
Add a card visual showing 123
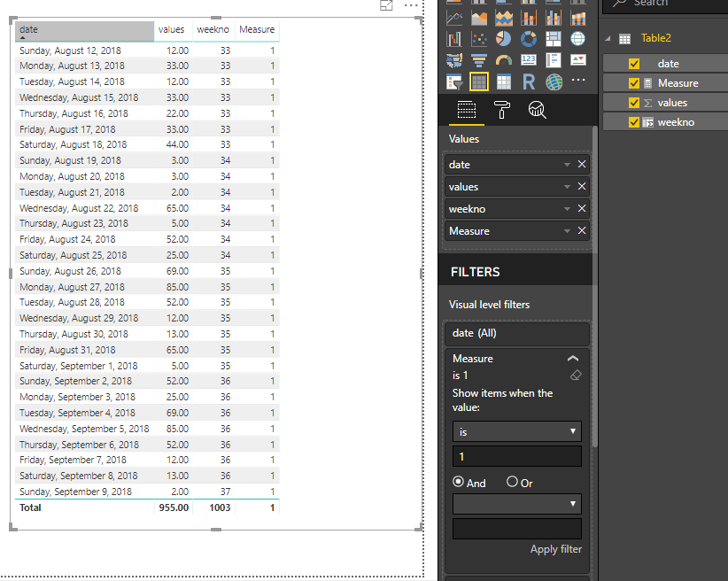click(x=529, y=60)
